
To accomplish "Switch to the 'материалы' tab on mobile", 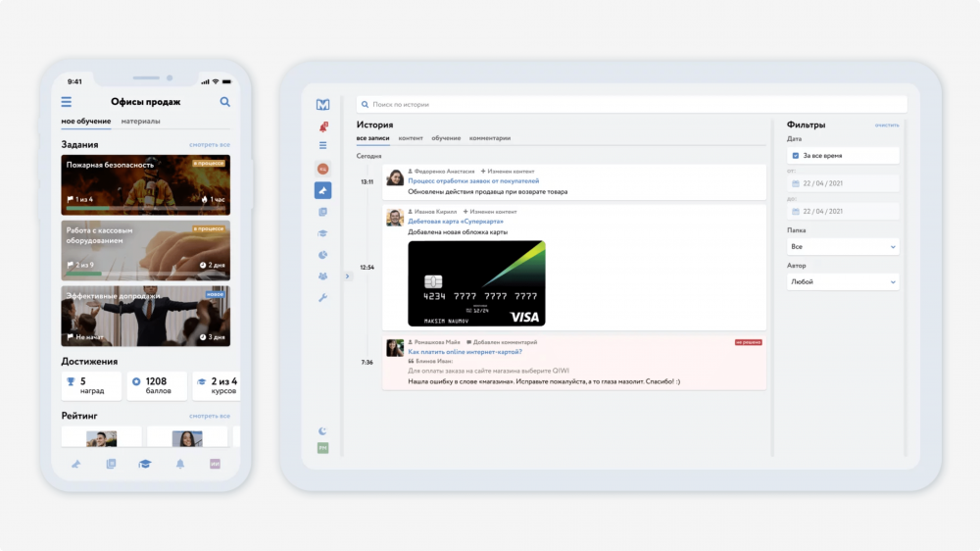I will (x=140, y=122).
